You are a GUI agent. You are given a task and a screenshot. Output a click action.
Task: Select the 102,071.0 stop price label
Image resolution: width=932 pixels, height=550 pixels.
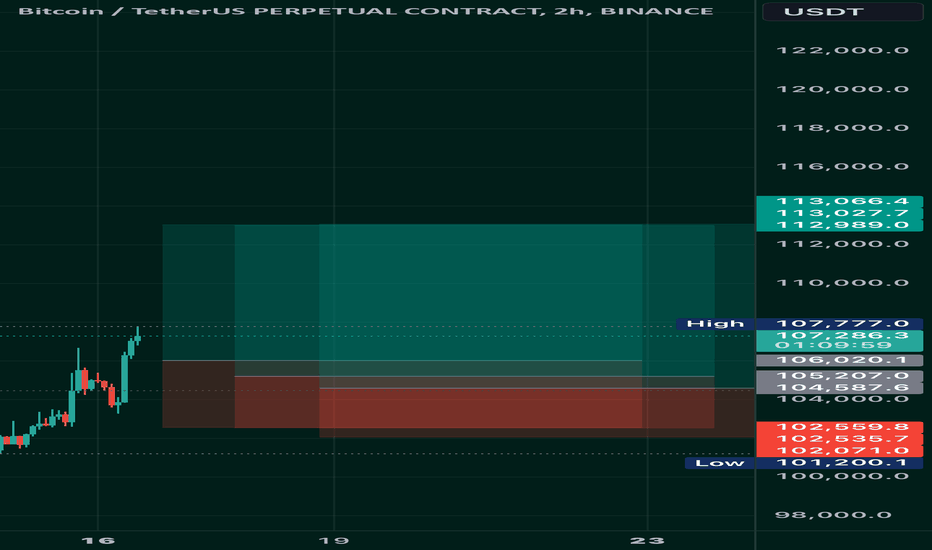pos(839,451)
